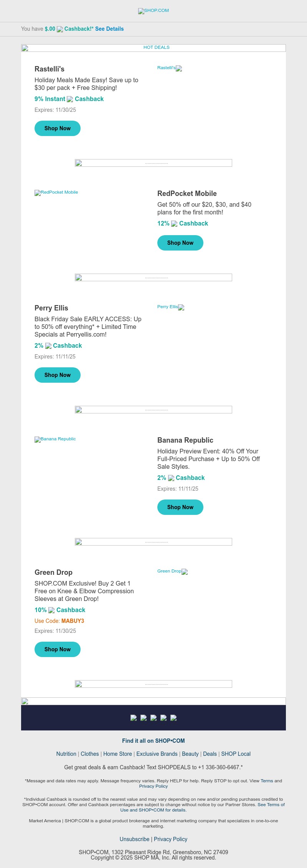Viewport: 307px width, 868px height.
Task: Click the Banana Republic image placeholder
Action: pos(55,439)
